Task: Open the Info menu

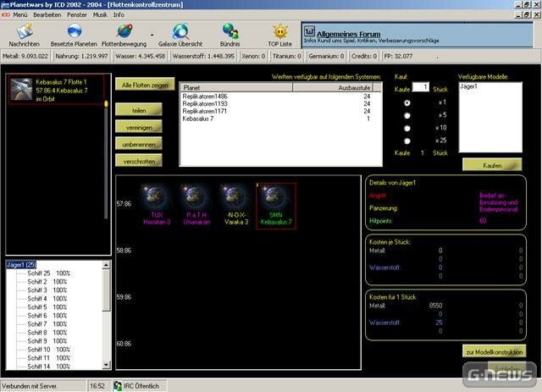Action: 119,15
